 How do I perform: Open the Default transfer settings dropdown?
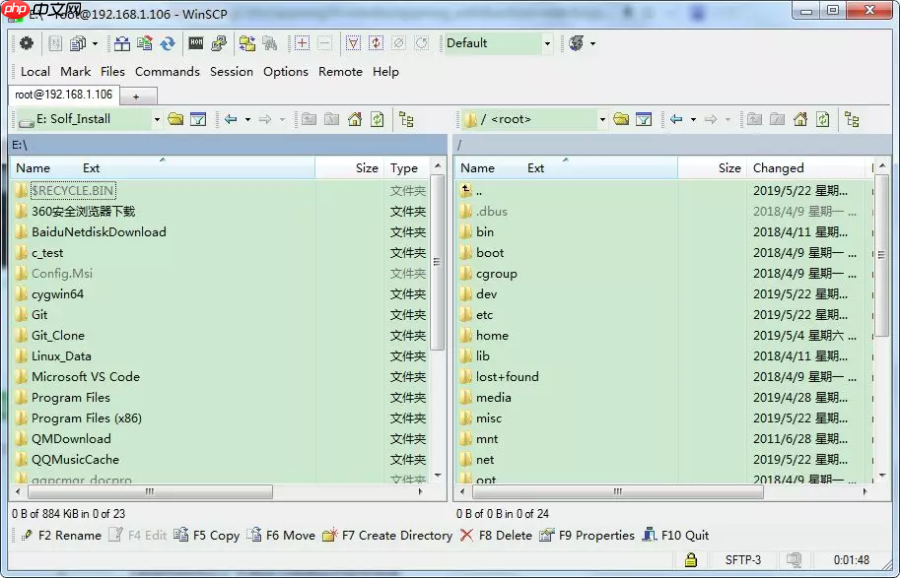pyautogui.click(x=549, y=44)
